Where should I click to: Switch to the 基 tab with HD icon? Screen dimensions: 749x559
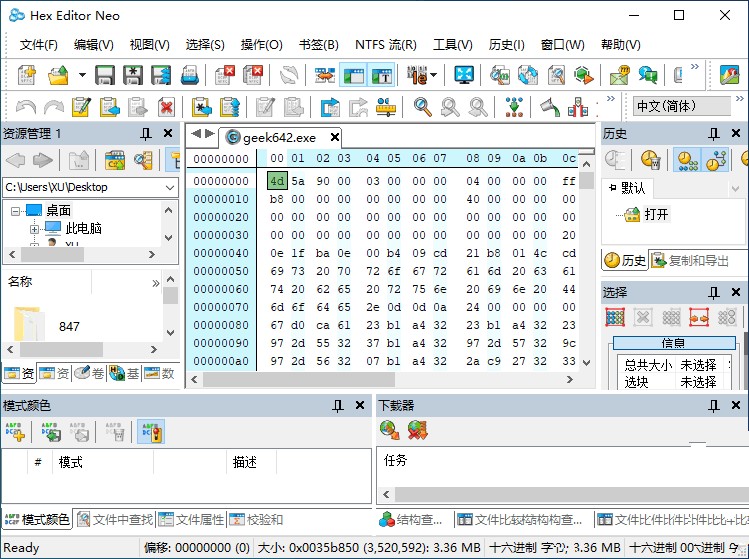[124, 373]
